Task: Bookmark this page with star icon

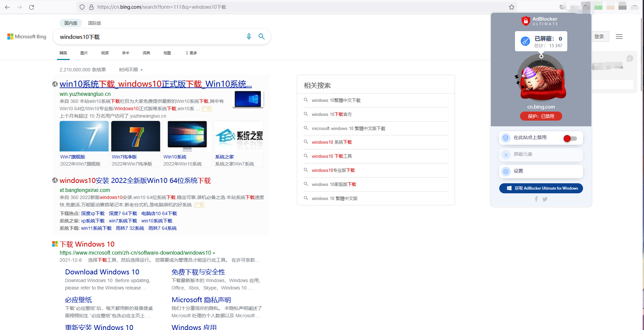Action: click(x=512, y=7)
